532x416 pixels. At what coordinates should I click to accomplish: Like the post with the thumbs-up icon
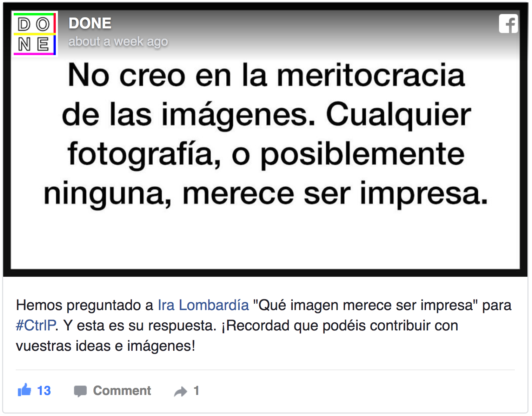click(25, 390)
